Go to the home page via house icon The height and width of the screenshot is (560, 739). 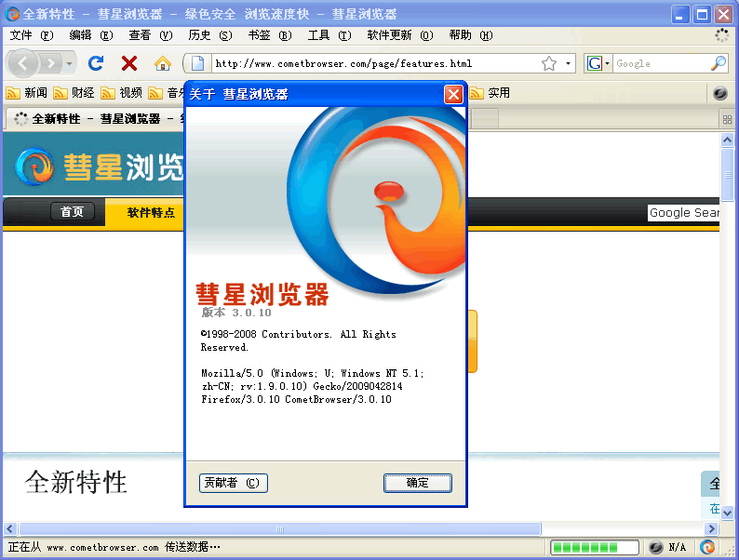[163, 63]
